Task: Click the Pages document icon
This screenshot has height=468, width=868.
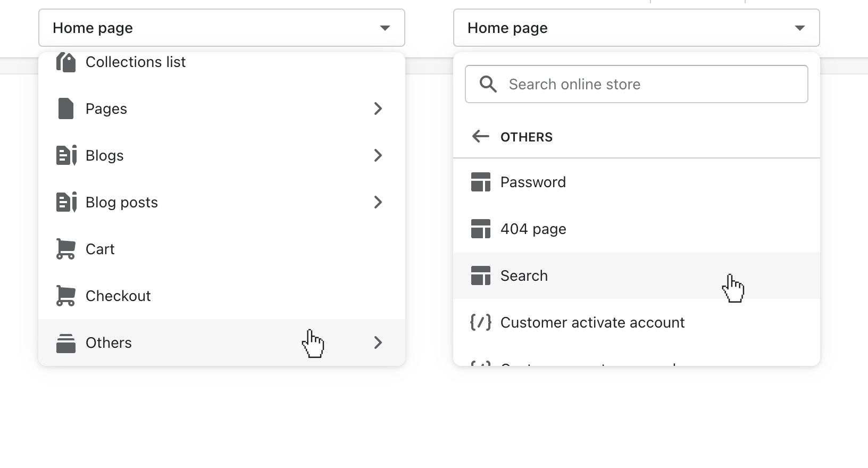Action: coord(66,108)
